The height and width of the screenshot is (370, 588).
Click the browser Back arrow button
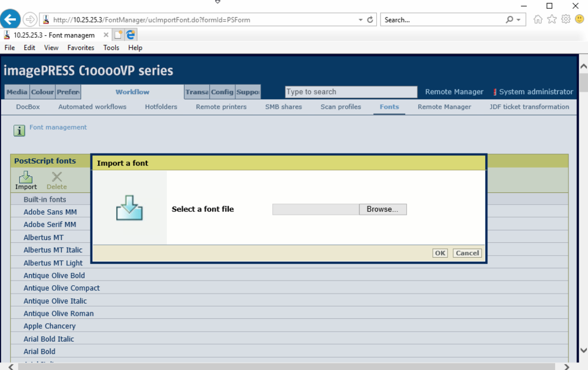pos(10,19)
